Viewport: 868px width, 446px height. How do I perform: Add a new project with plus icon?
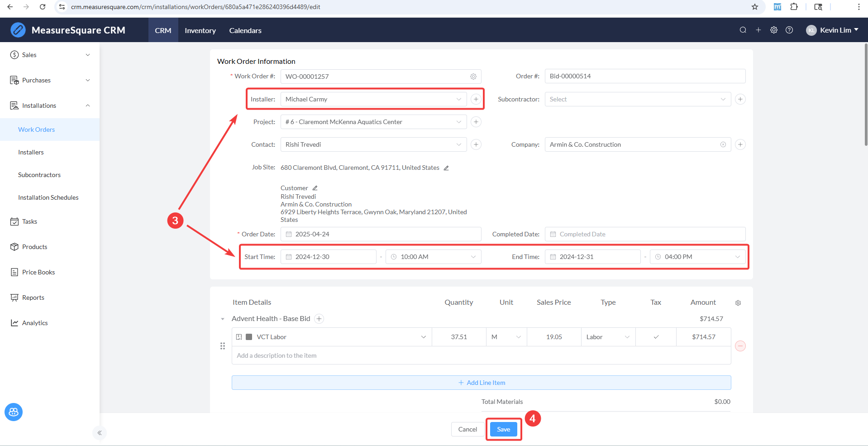pos(476,122)
